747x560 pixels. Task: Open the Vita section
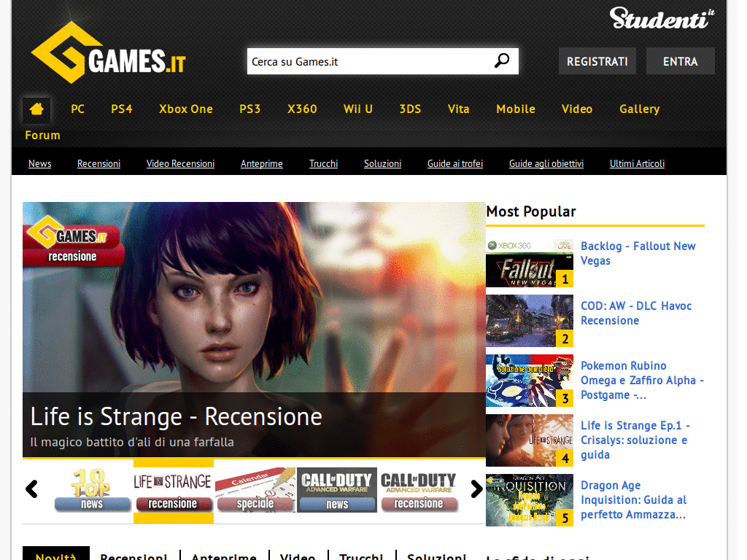coord(459,109)
